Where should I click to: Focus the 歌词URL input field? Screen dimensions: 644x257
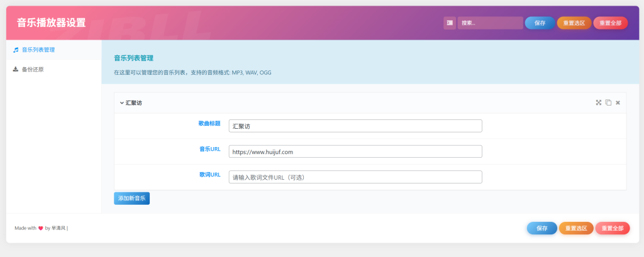point(355,177)
